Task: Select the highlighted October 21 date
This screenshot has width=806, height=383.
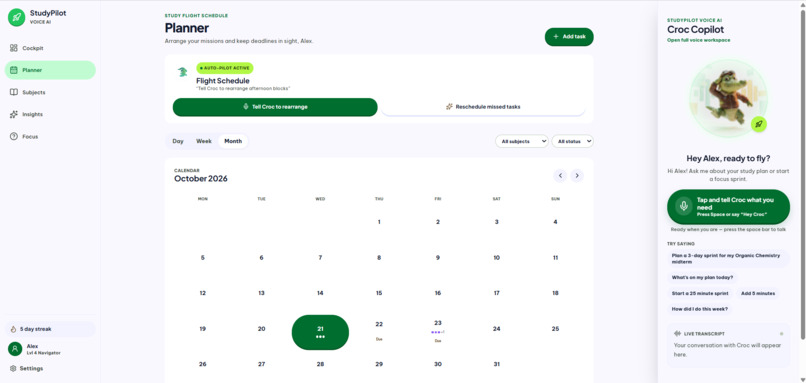Action: click(320, 332)
